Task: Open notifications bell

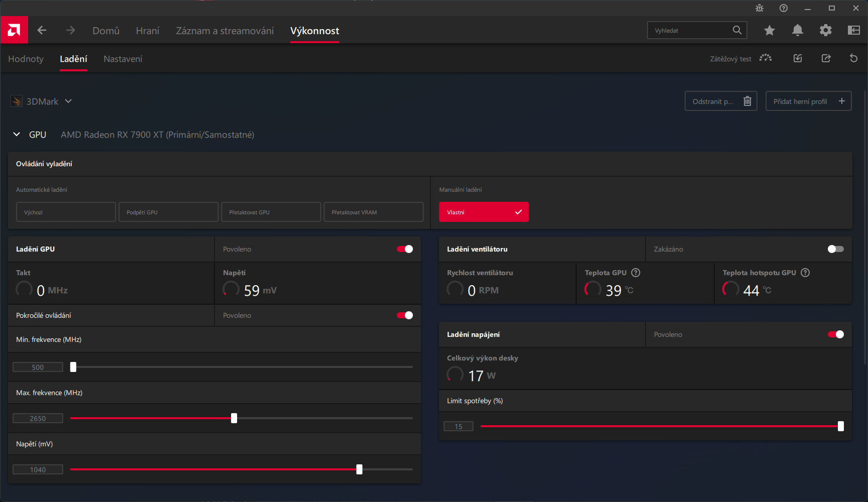Action: click(x=797, y=31)
